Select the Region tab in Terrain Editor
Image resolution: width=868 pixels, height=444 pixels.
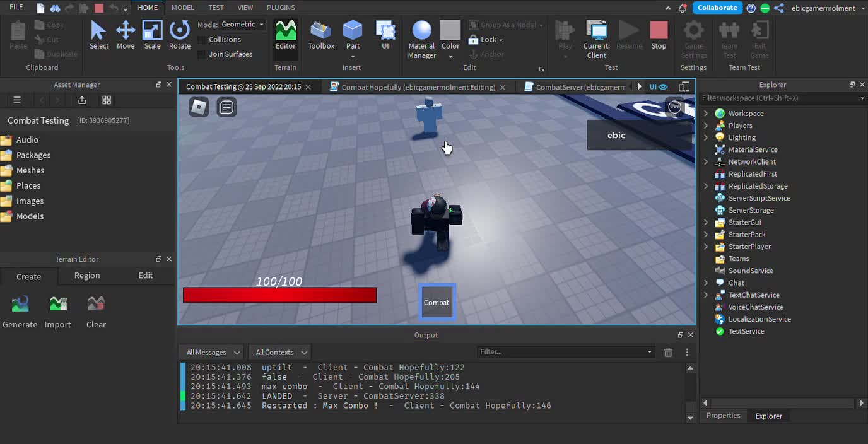[87, 276]
